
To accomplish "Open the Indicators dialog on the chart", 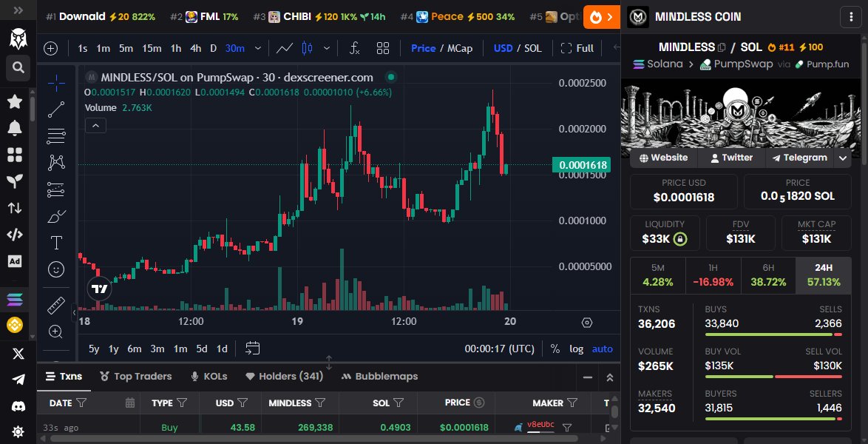I will pos(354,48).
